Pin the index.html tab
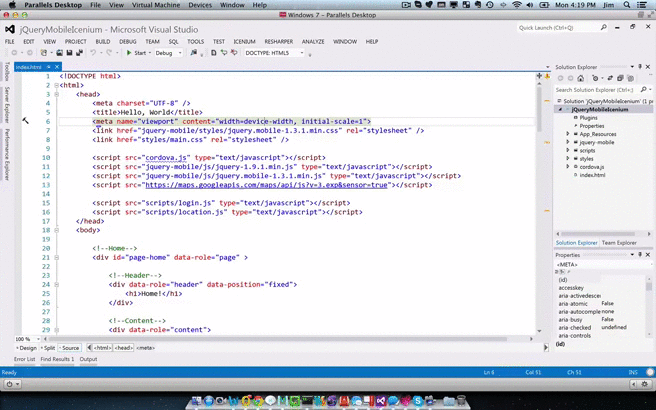Image resolution: width=656 pixels, height=410 pixels. point(49,67)
